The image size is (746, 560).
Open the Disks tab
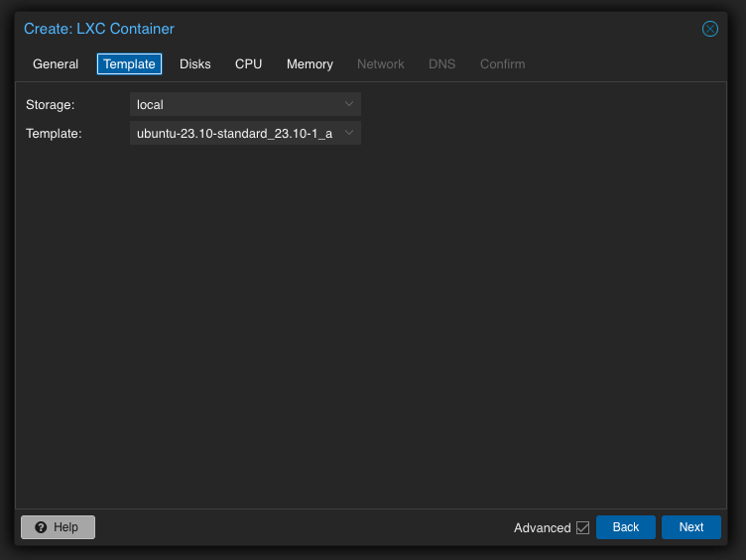(x=195, y=64)
